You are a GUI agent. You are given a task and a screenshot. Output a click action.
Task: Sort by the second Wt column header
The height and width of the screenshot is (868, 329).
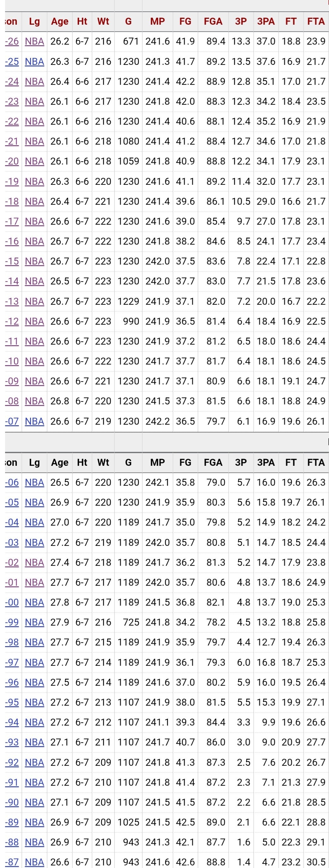(x=103, y=462)
